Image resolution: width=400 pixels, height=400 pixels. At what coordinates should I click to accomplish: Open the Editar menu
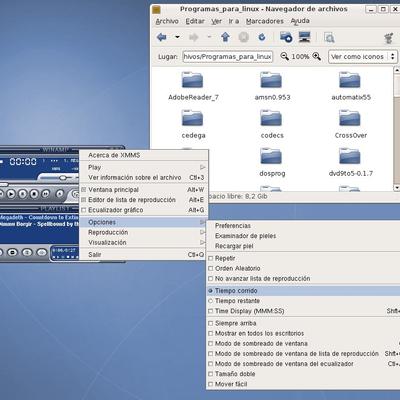click(x=195, y=21)
